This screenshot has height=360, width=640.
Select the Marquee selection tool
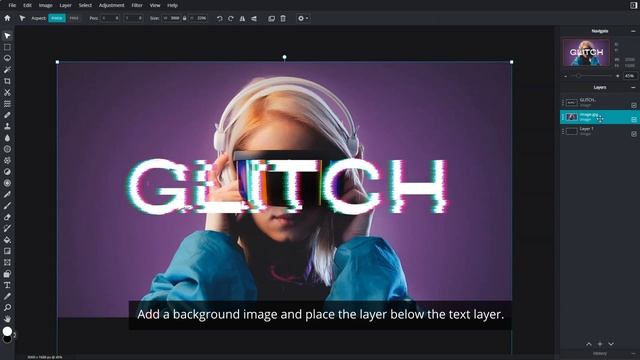(7, 47)
